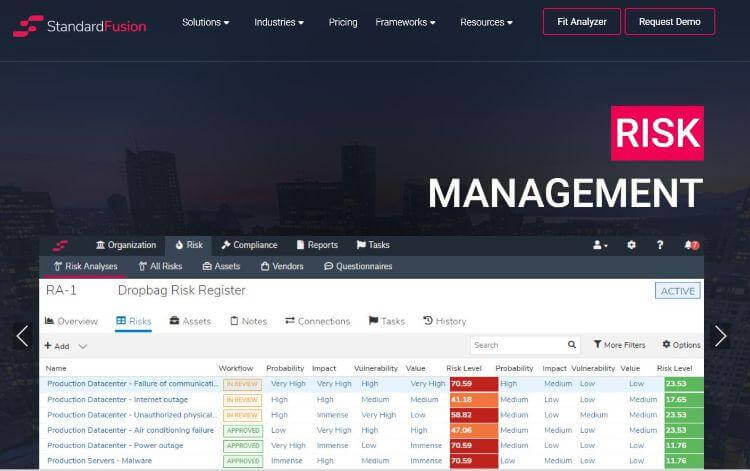Open Production Datacenter - Power outage risk
The height and width of the screenshot is (471, 750).
click(115, 445)
